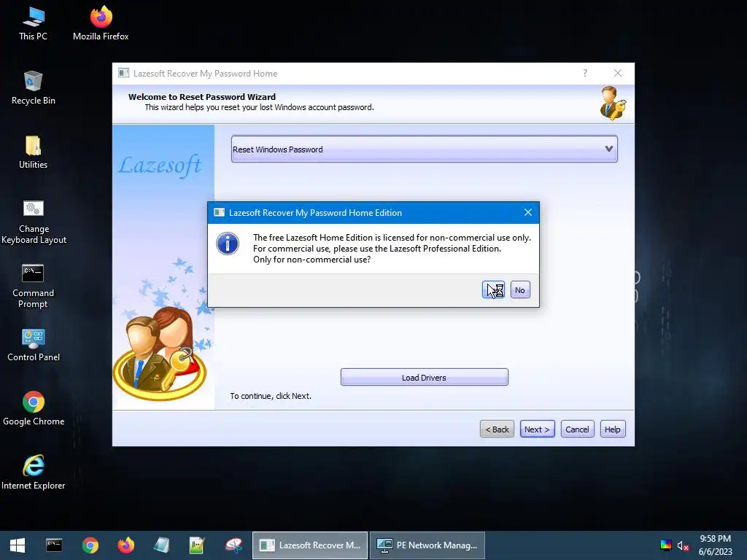Click the Yes button under the cursor
This screenshot has height=560, width=747.
pos(493,289)
